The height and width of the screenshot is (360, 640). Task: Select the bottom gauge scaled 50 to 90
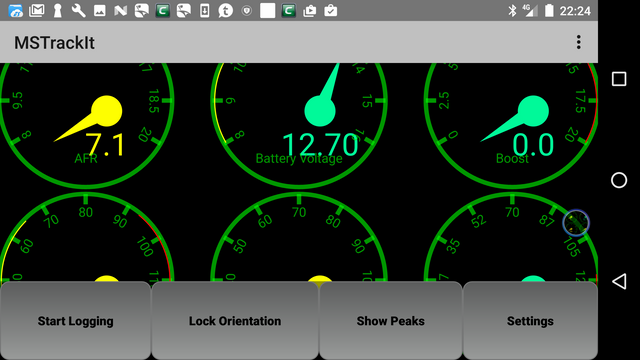(x=299, y=237)
